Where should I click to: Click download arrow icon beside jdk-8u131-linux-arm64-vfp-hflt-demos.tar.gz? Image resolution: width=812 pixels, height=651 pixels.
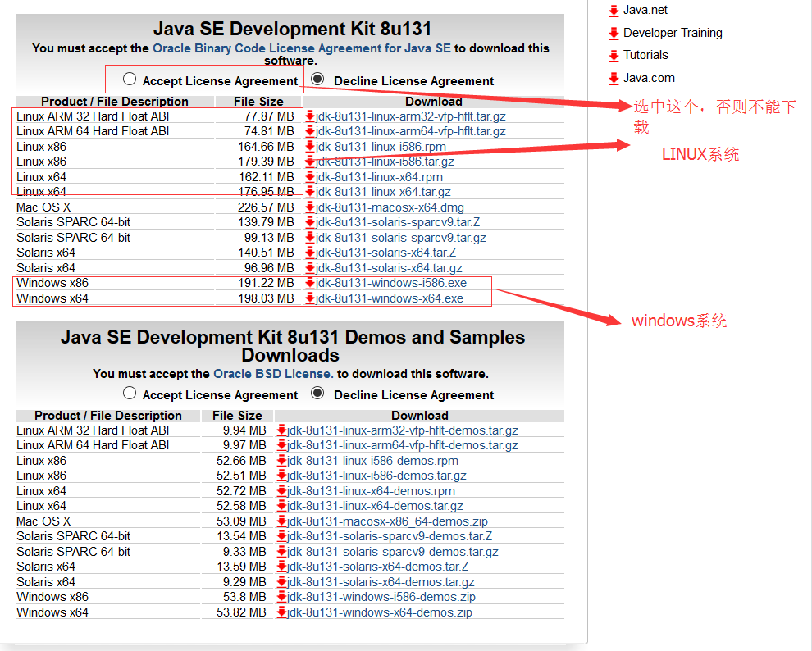pyautogui.click(x=281, y=445)
